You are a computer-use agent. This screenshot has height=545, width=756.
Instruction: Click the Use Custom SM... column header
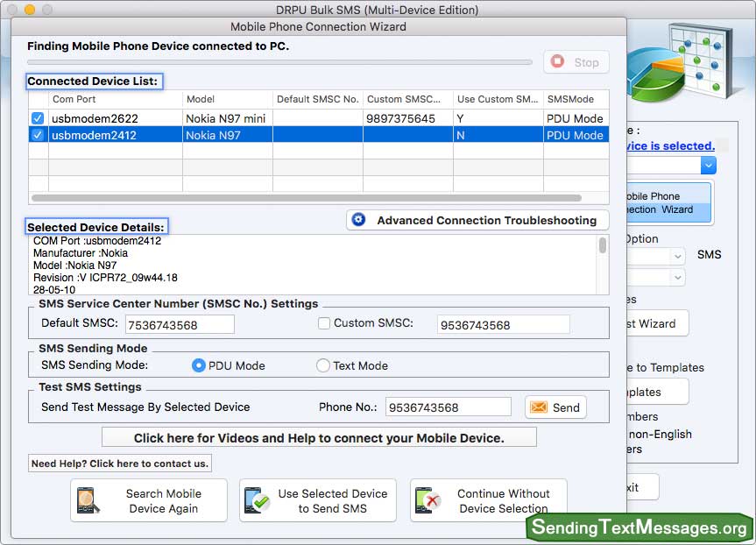(x=498, y=99)
